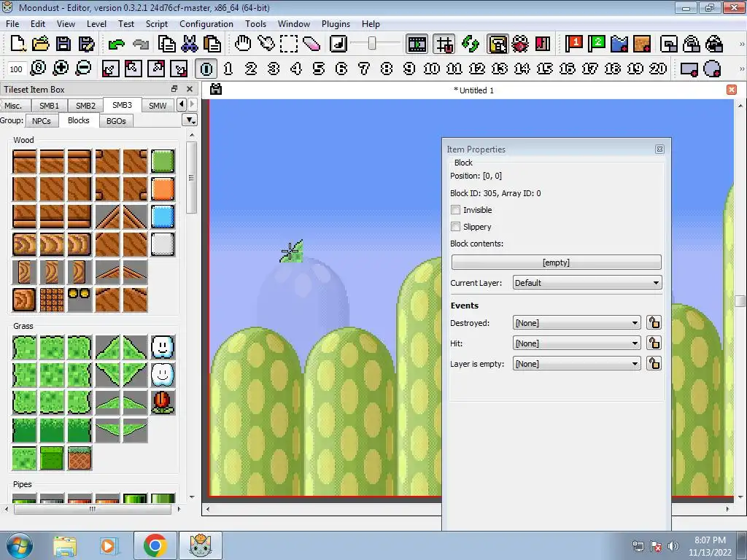Toggle the grid snap icon
Image resolution: width=747 pixels, height=560 pixels.
point(444,44)
